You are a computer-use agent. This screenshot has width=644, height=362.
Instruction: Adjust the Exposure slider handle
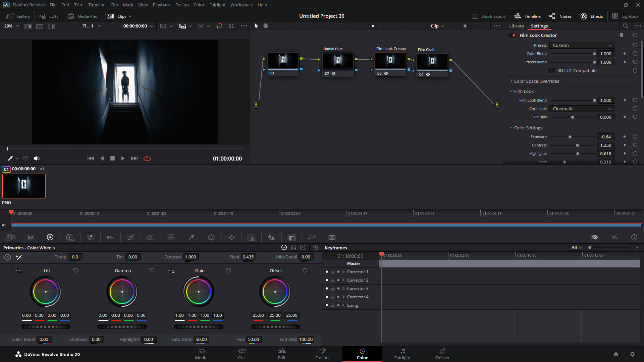(x=570, y=137)
